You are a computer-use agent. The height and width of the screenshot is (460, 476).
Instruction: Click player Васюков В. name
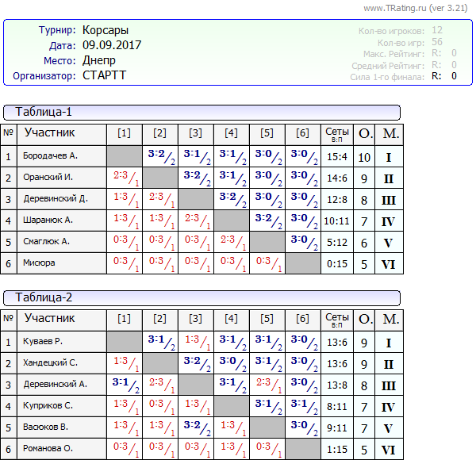46,427
